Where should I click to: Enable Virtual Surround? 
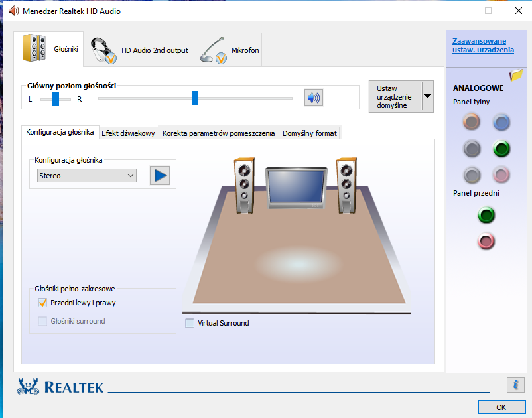pos(190,323)
